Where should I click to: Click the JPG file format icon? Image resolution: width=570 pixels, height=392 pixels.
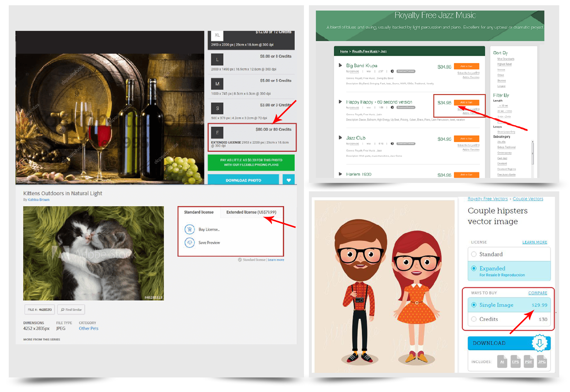coord(542,361)
